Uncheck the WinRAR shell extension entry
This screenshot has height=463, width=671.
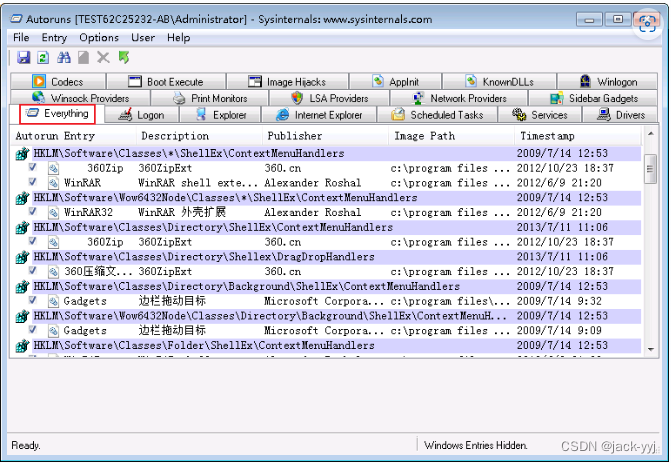pos(33,182)
